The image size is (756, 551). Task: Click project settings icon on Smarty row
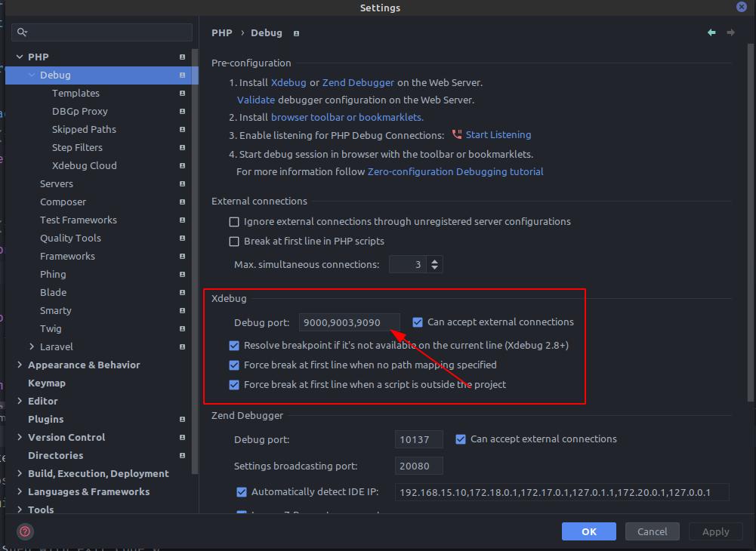(x=182, y=310)
